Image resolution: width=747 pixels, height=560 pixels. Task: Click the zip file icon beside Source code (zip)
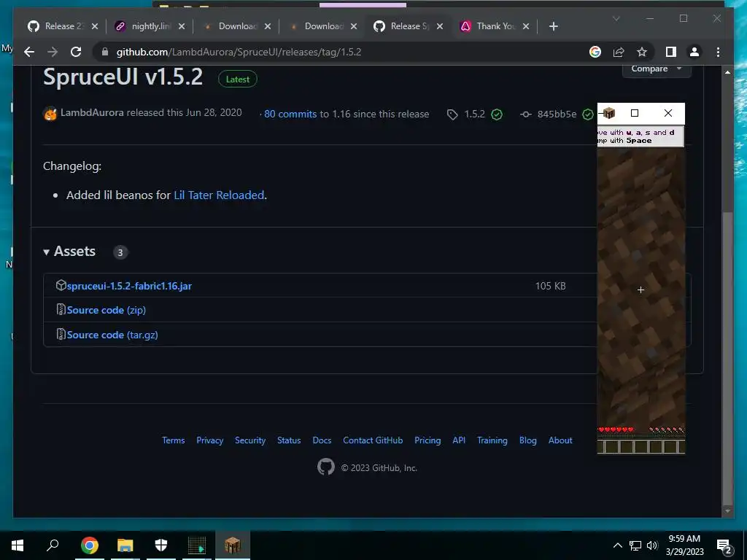tap(61, 309)
